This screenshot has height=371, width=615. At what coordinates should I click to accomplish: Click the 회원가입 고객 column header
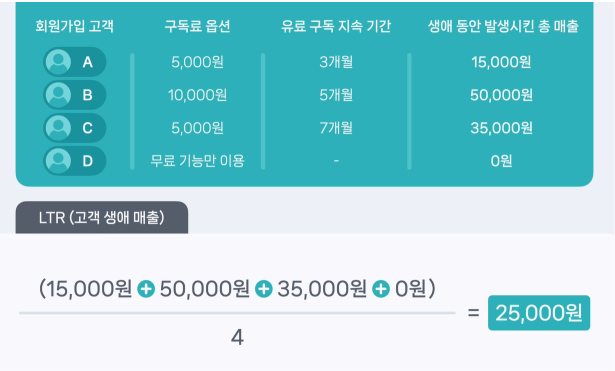[75, 26]
